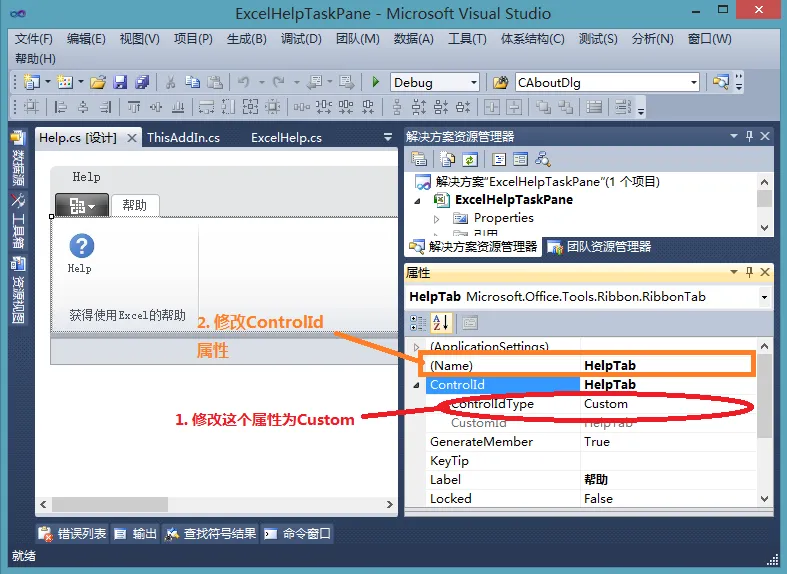Open the 调试(D) menu
Image resolution: width=787 pixels, height=574 pixels.
301,39
